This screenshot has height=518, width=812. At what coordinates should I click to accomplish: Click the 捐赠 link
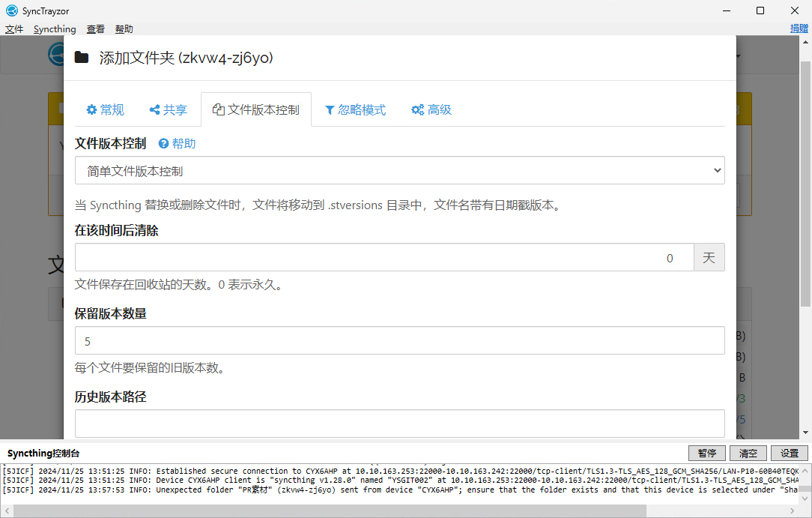(799, 28)
